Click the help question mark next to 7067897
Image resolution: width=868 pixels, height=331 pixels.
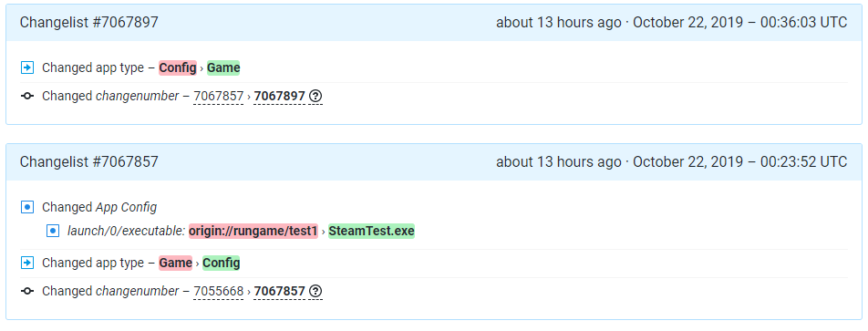coord(315,97)
